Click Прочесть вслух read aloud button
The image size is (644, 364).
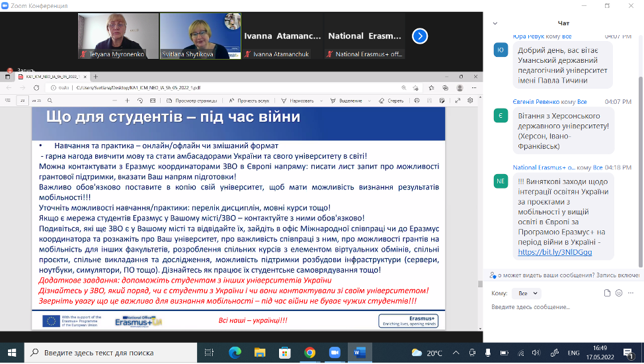pyautogui.click(x=249, y=101)
